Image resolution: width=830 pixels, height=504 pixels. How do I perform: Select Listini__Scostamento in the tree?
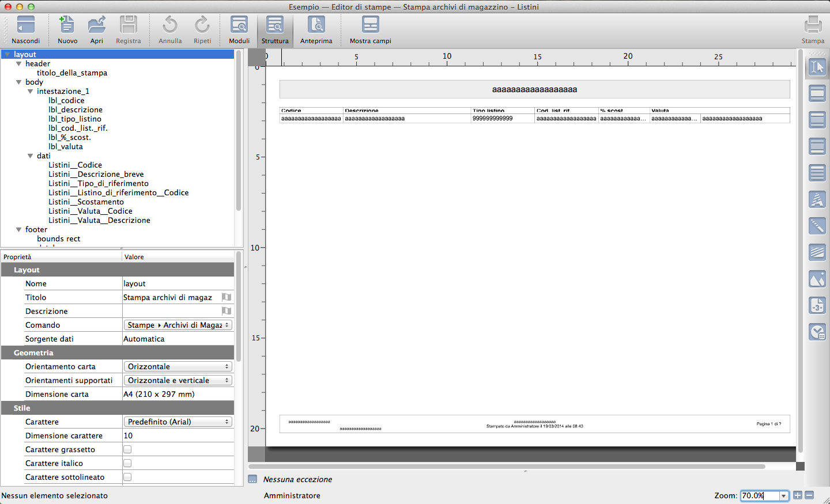coord(86,202)
